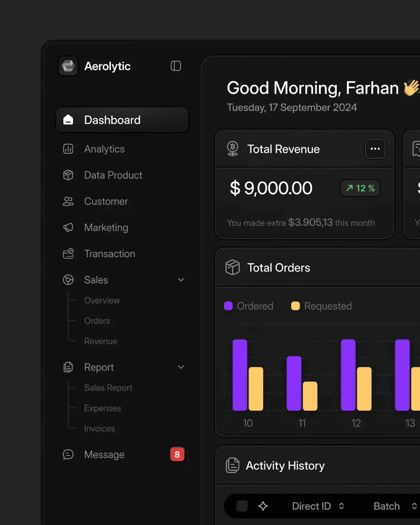Open Sales Report under Report
Screen dimensions: 420x525
108,388
